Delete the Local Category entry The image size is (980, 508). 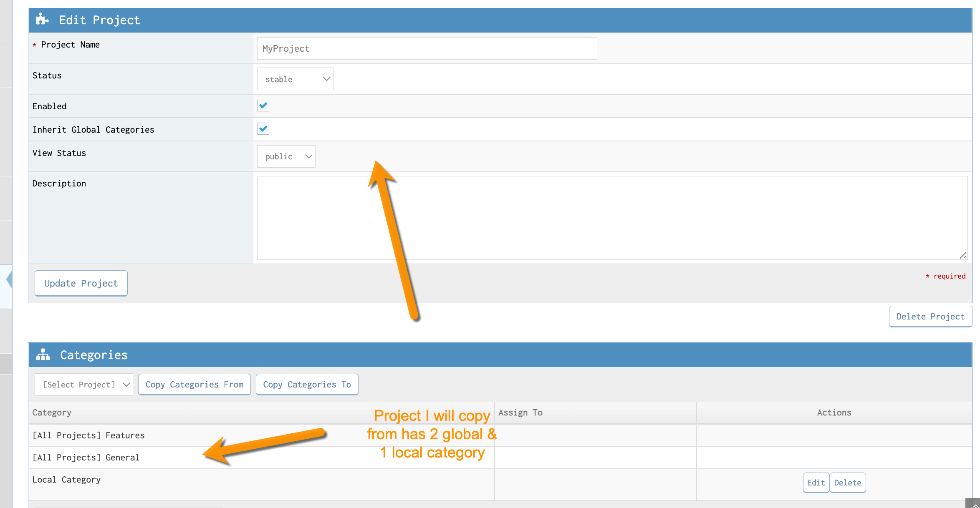click(x=848, y=483)
